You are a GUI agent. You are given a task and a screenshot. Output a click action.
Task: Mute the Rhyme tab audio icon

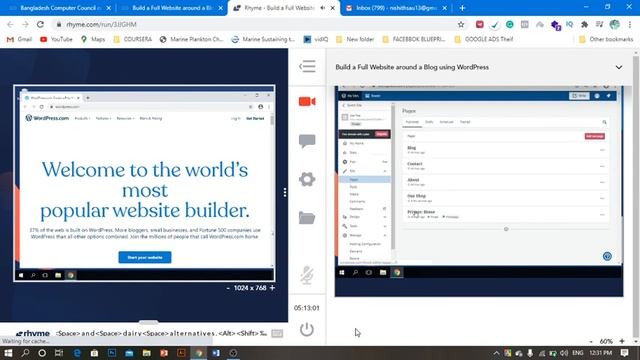[323, 8]
